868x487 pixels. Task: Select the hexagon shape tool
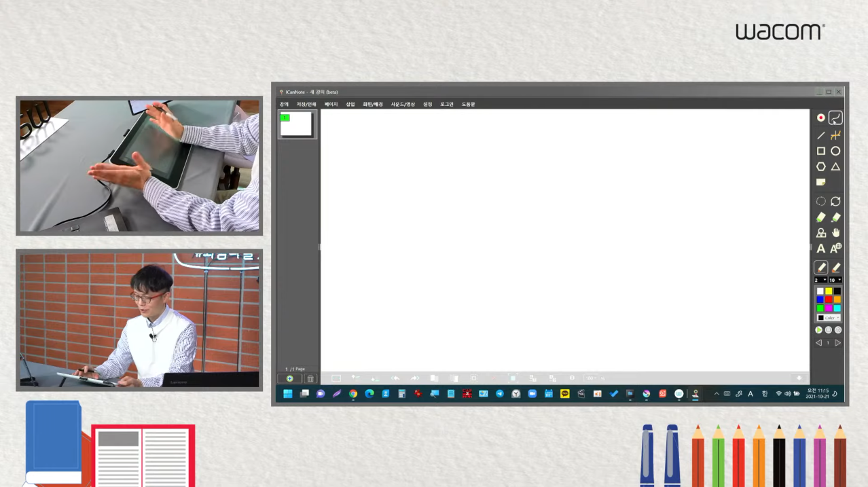820,166
